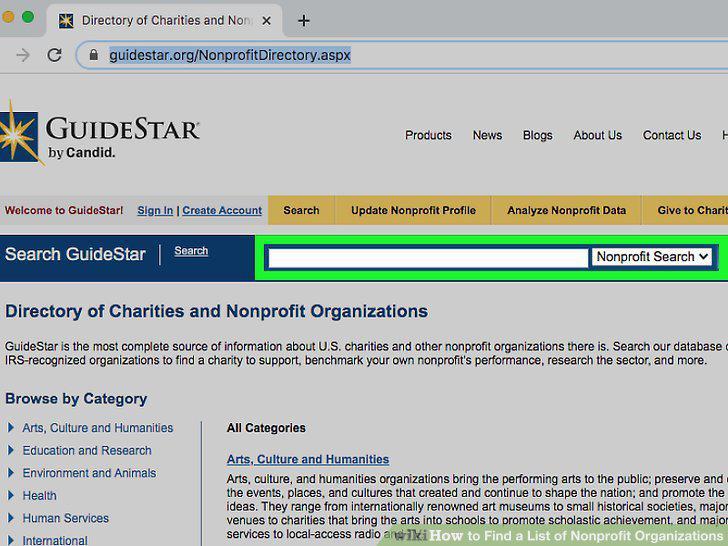Click the tab favicon for GuideStar
728x546 pixels.
66,21
